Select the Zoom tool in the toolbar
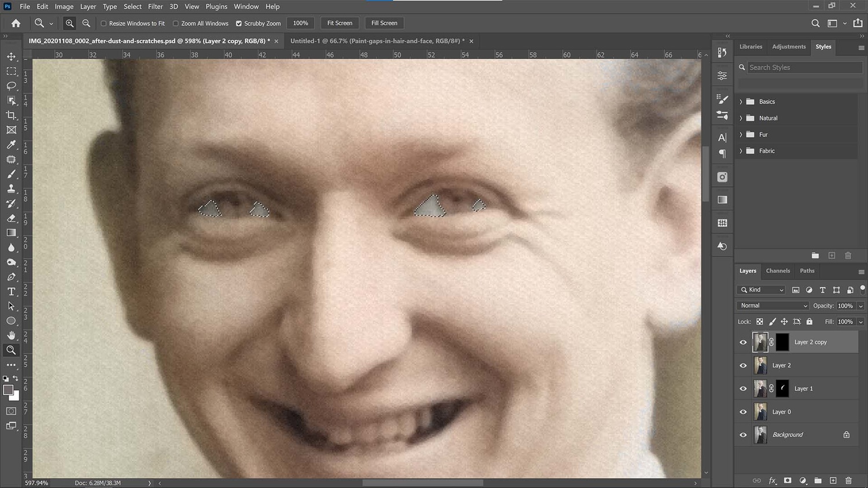This screenshot has height=488, width=868. pyautogui.click(x=11, y=350)
